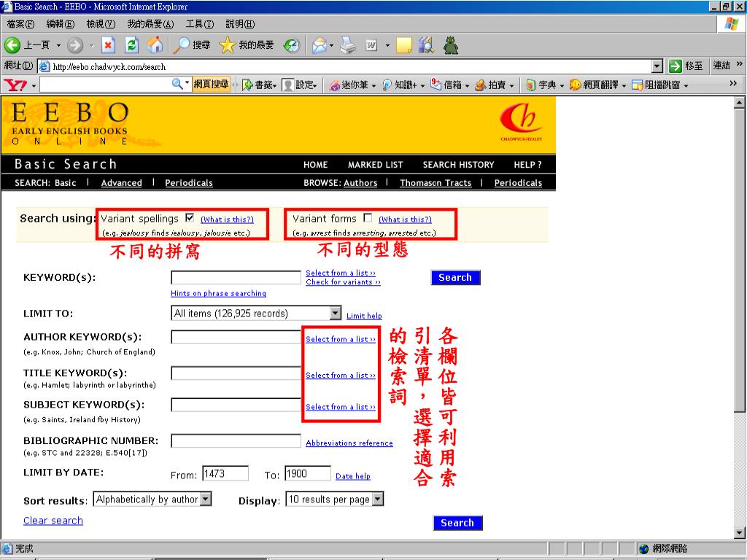Open the 編輯(E) Edit menu
Screen dimensions: 747x560
(61, 24)
